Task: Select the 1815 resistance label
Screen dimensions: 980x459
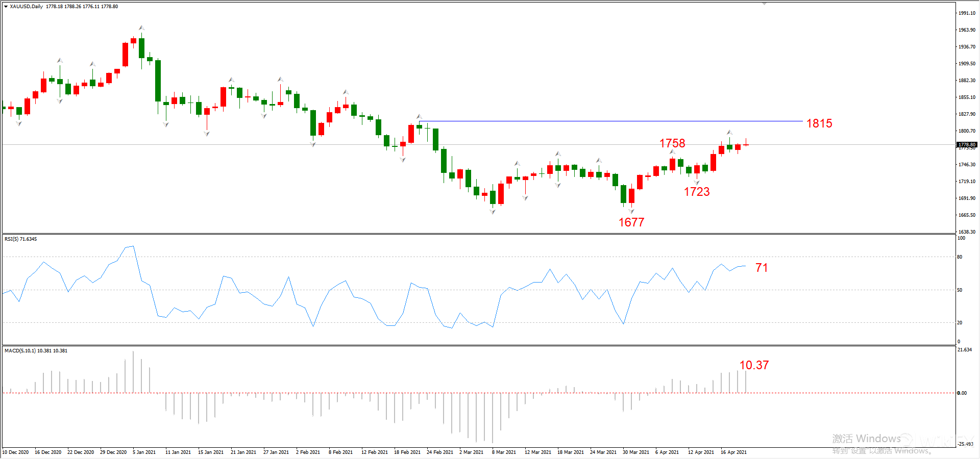Action: (x=819, y=123)
